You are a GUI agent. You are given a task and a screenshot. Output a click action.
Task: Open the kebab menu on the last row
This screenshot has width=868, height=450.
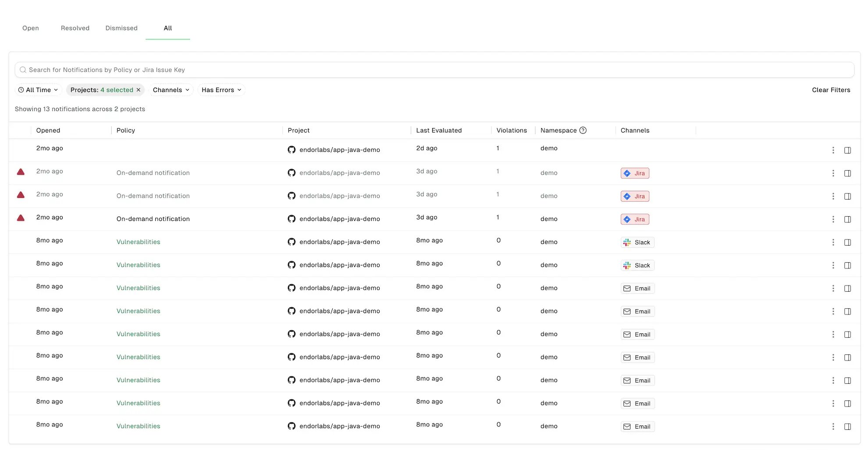point(833,426)
